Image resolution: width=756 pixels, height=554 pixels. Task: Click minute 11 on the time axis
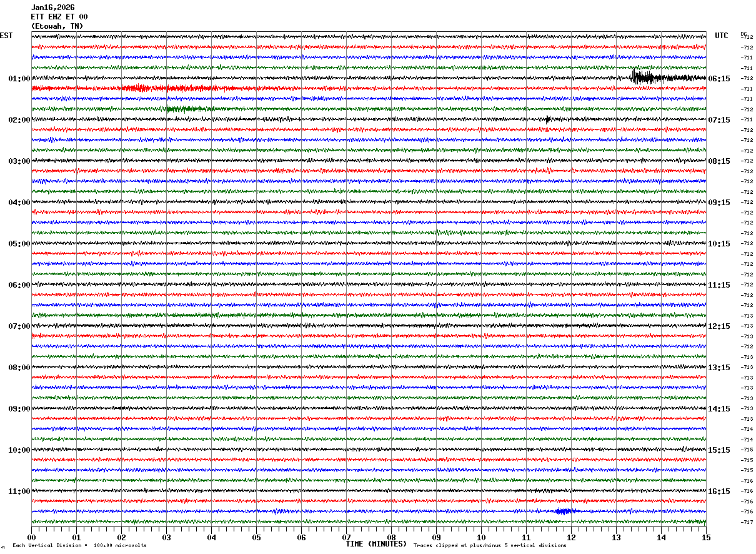(x=526, y=537)
